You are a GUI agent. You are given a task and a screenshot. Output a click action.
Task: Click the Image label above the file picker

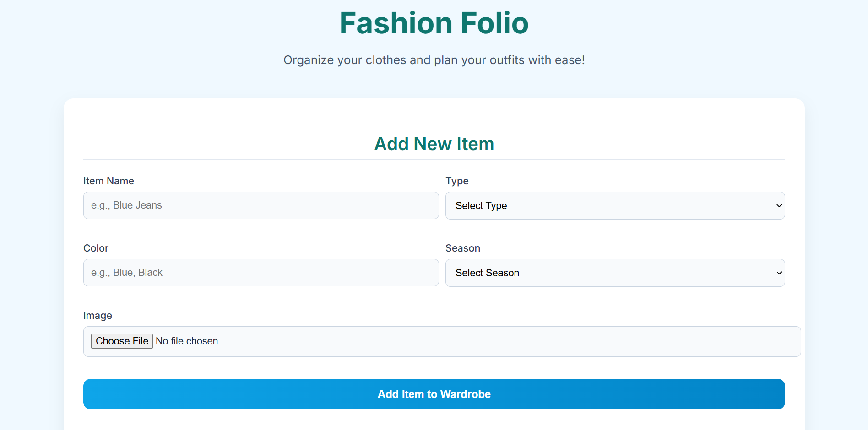pyautogui.click(x=98, y=315)
